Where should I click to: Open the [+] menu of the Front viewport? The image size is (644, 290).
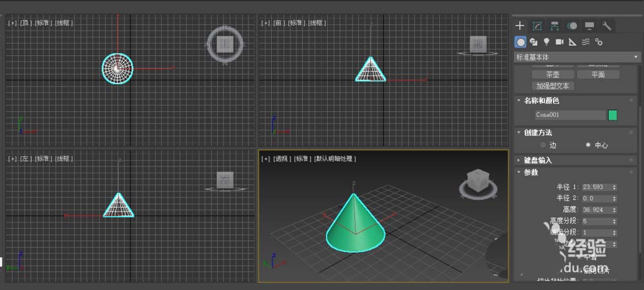click(x=266, y=23)
